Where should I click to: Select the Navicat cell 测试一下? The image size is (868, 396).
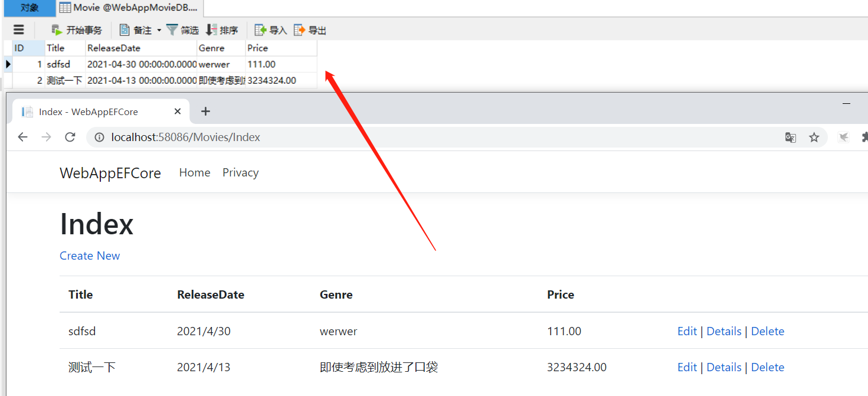pyautogui.click(x=65, y=80)
